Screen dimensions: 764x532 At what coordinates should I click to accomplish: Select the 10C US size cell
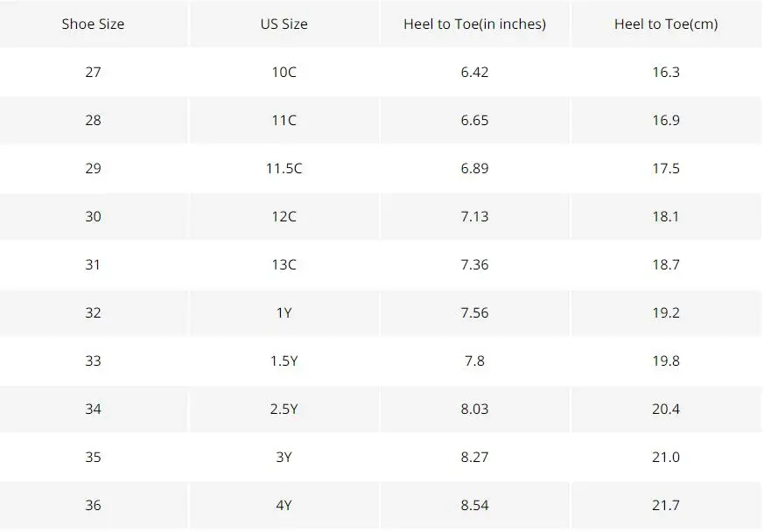284,72
